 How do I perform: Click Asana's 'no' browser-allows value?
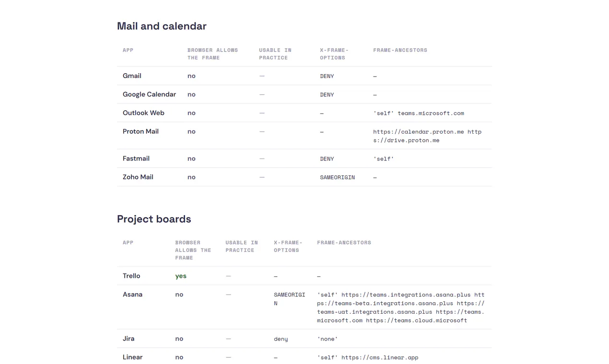tap(179, 295)
